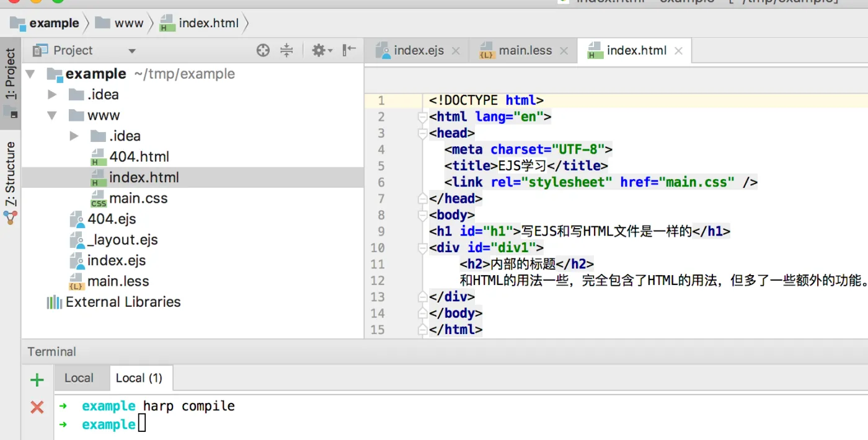Viewport: 868px width, 440px height.
Task: Click the collapse all icon in Project panel
Action: (x=286, y=51)
